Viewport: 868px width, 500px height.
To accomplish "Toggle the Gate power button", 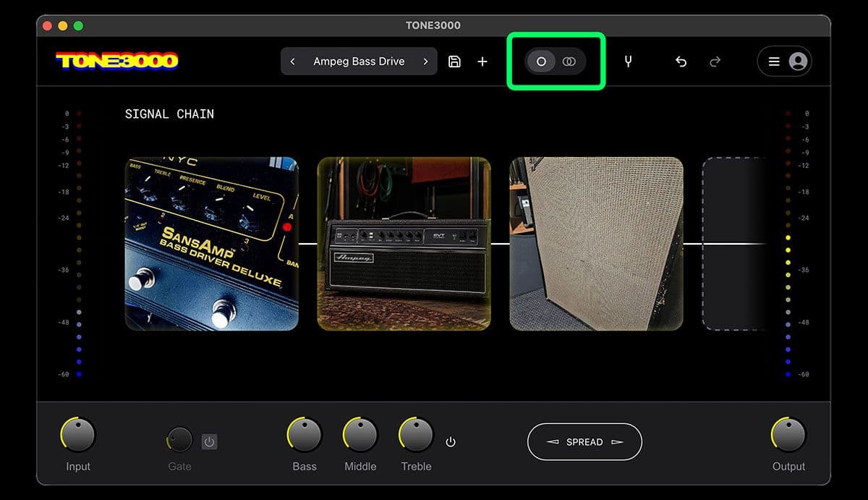I will pyautogui.click(x=210, y=441).
